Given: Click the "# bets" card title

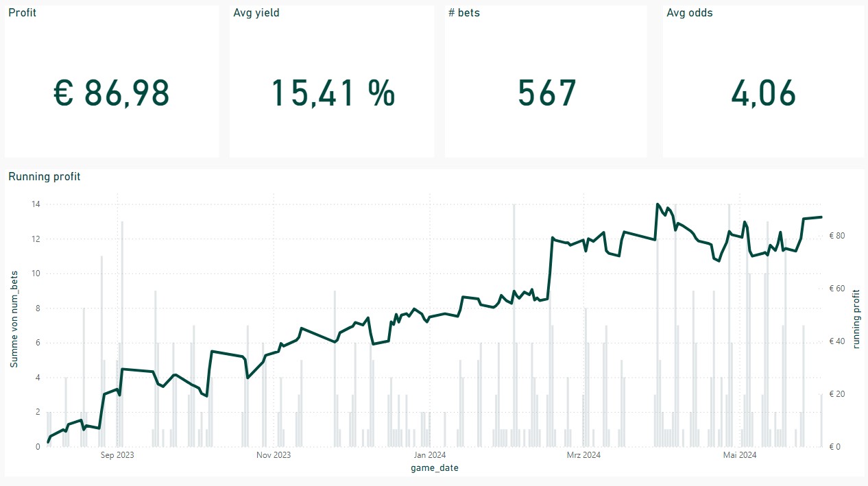Looking at the screenshot, I should (463, 12).
